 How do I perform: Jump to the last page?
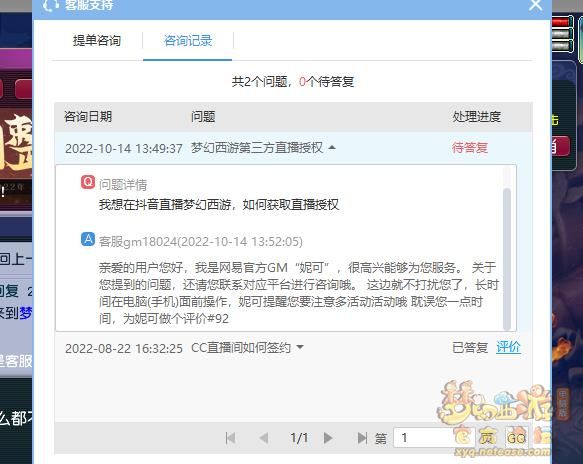click(362, 438)
